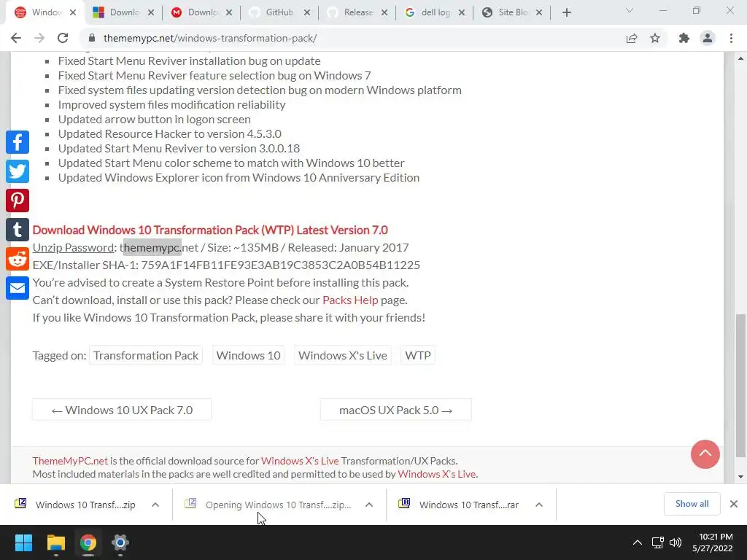Viewport: 747px width, 560px height.
Task: Expand options for Opening Windows 10 Transf zip
Action: pos(369,505)
